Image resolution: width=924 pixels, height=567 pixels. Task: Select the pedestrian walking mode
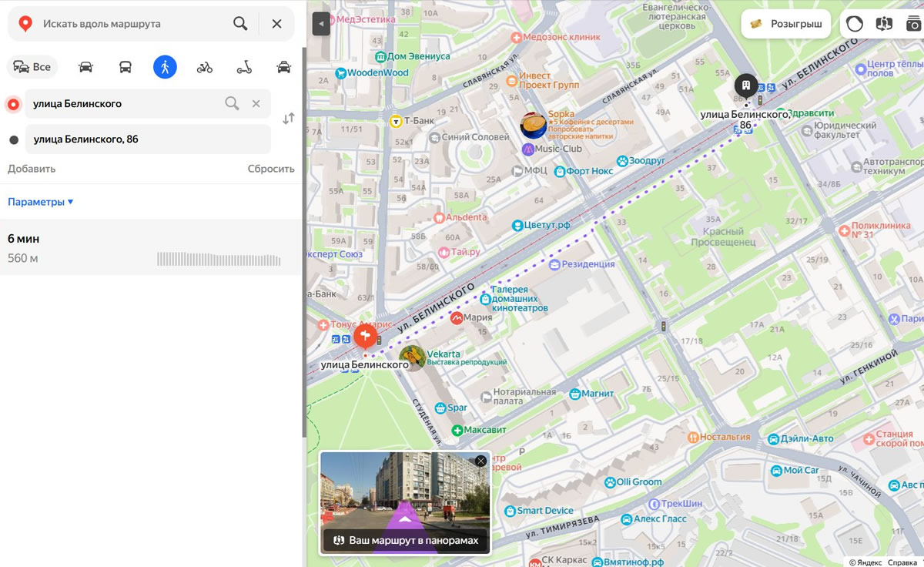pyautogui.click(x=165, y=67)
